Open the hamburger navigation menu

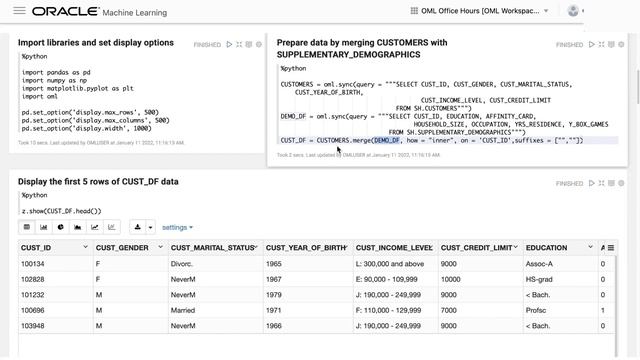pos(19,11)
